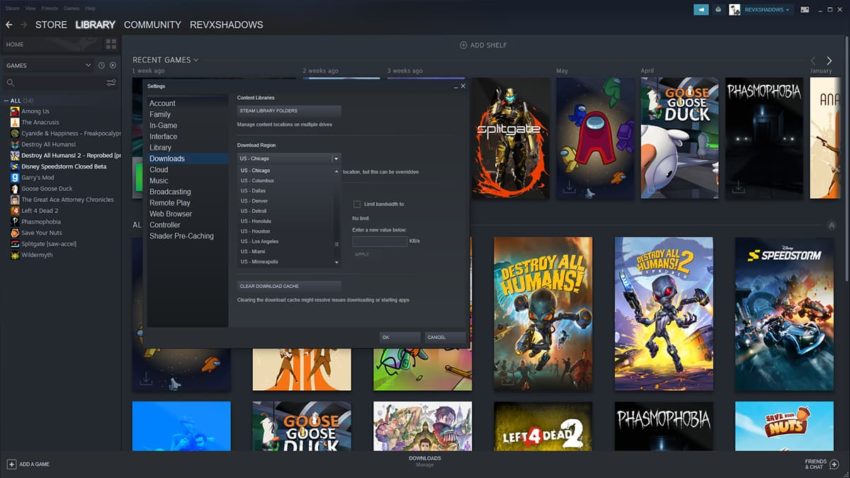The height and width of the screenshot is (478, 850).
Task: Click CANCEL in Settings dialog
Action: click(445, 337)
